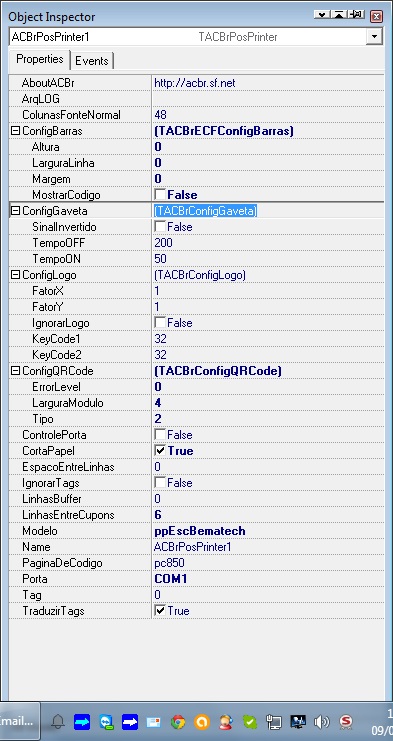Select the LarguraLinha property row
Viewport: 393px width, 741px height.
coord(196,163)
